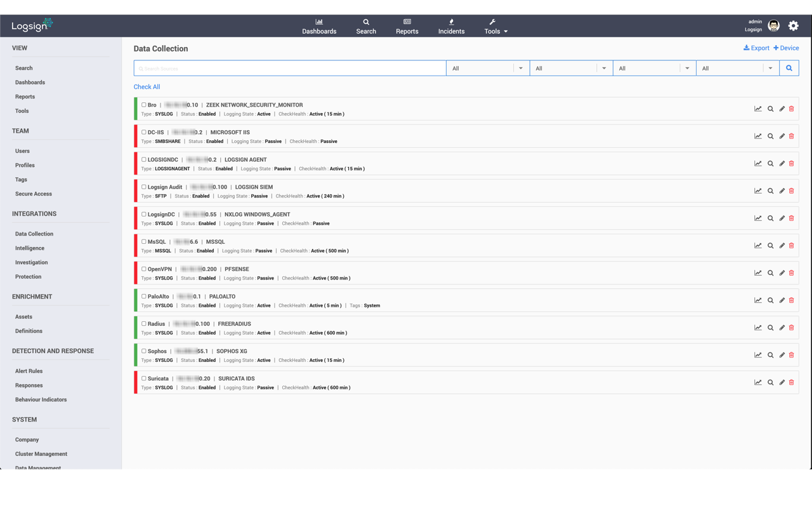Open Data Collection in the sidebar
The image size is (812, 508).
34,234
